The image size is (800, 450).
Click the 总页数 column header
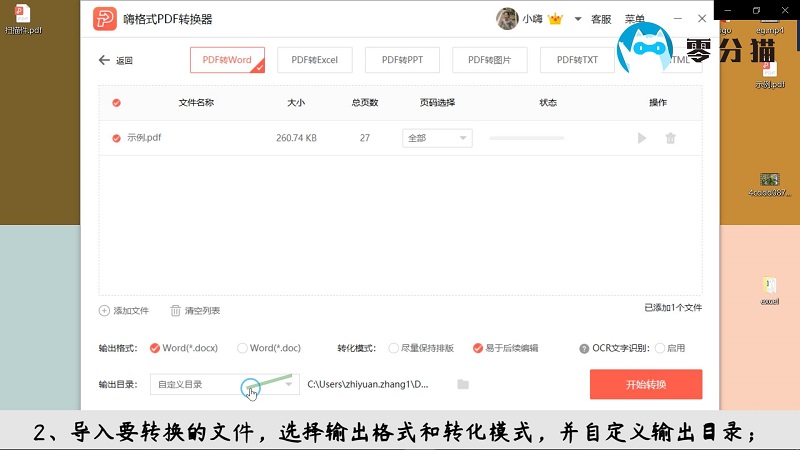[x=365, y=103]
